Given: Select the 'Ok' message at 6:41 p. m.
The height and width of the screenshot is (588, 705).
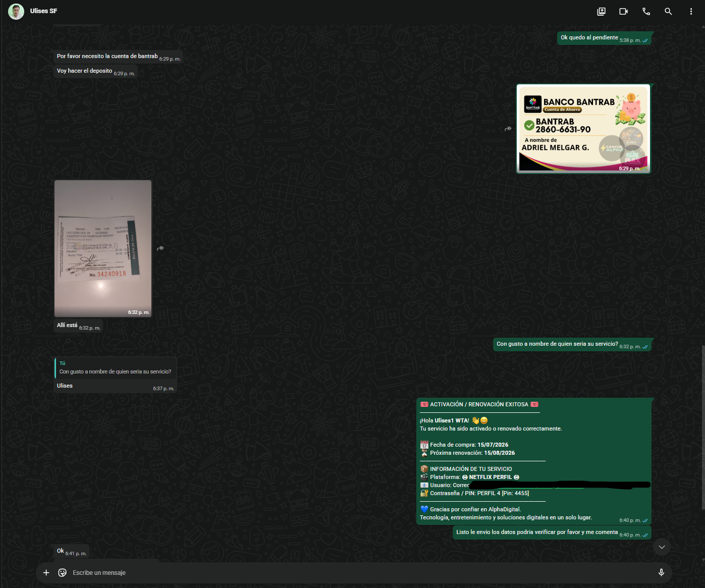Looking at the screenshot, I should (61, 551).
